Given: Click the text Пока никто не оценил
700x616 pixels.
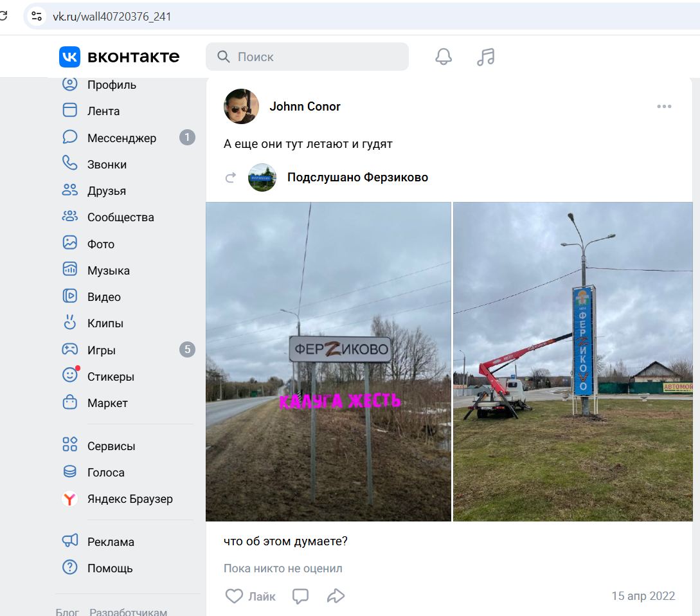Looking at the screenshot, I should (283, 568).
